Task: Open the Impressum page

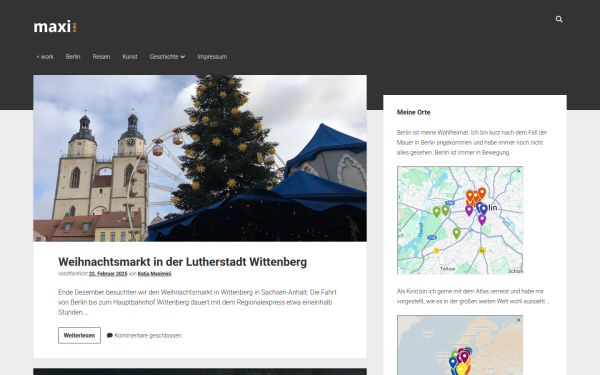Action: (x=212, y=57)
